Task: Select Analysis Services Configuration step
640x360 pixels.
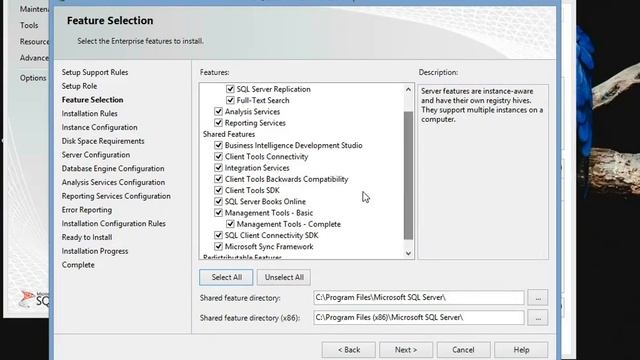Action: pos(113,182)
